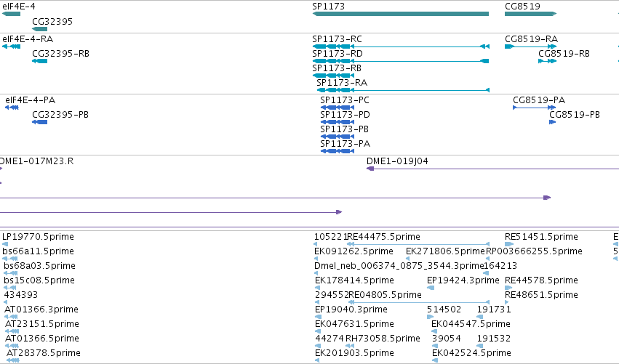Select the 434393 feature label

point(21,295)
